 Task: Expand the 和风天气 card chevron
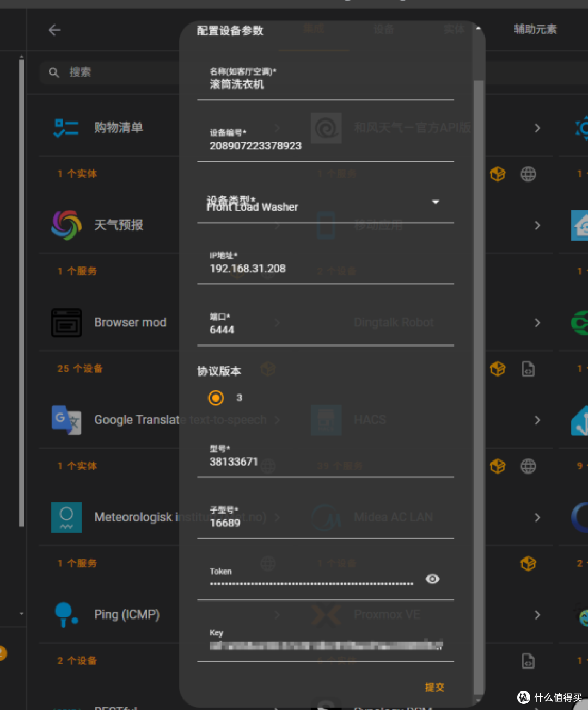point(537,128)
